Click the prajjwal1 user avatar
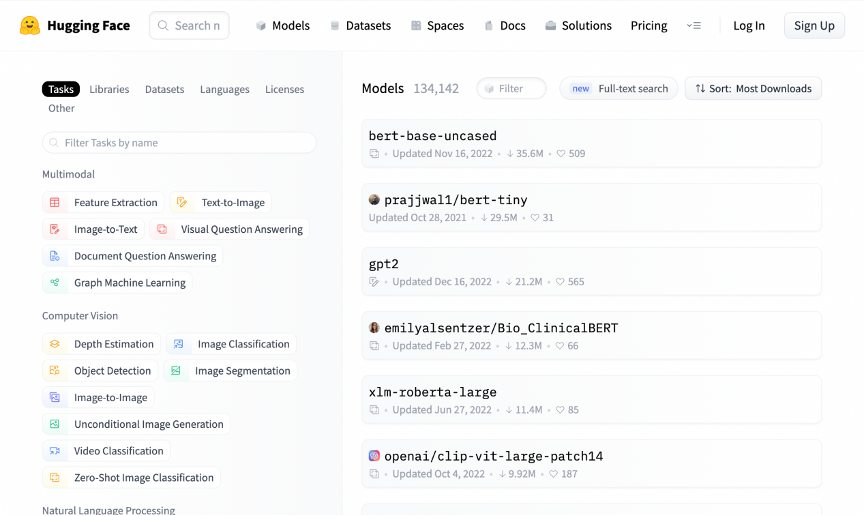The image size is (864, 516). coord(374,200)
